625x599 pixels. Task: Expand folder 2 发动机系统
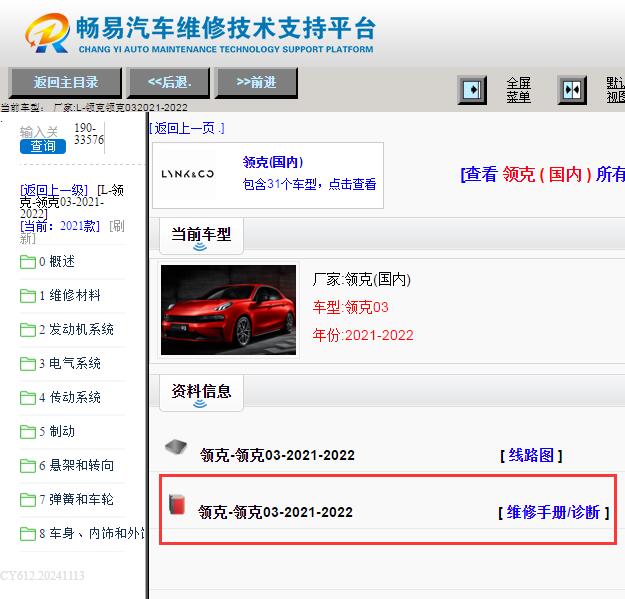tap(76, 329)
